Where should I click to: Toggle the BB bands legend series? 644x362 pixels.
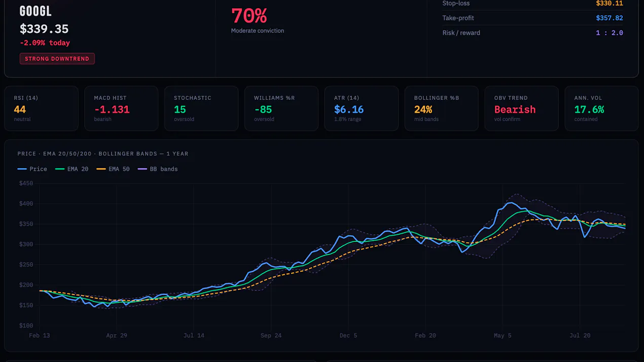coord(158,169)
